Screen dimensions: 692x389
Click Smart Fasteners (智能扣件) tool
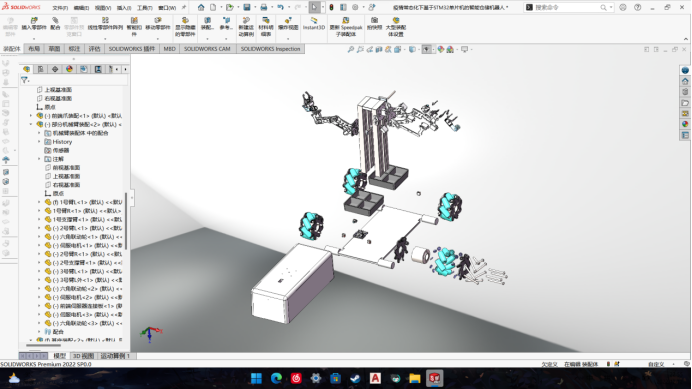point(134,27)
